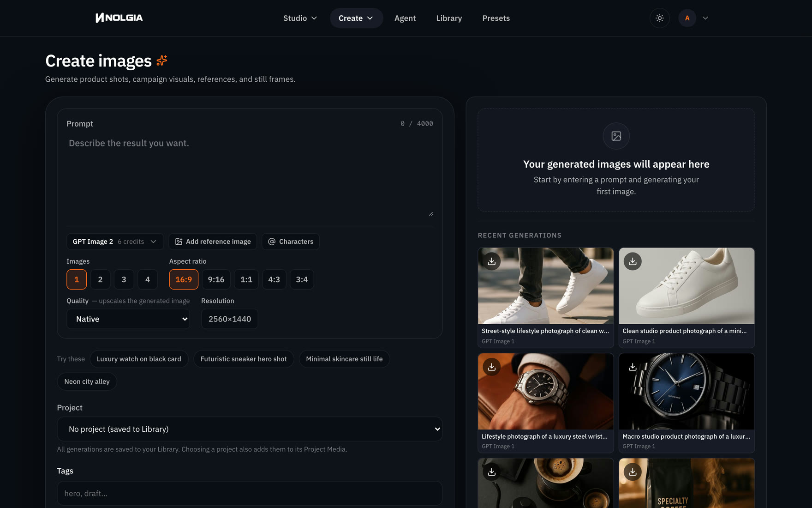Set image count to 1
The width and height of the screenshot is (812, 508).
pyautogui.click(x=77, y=279)
